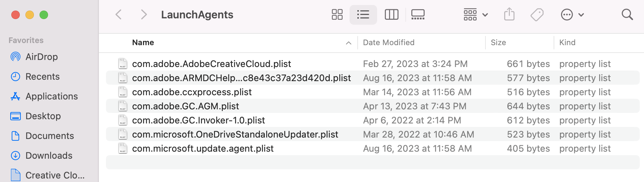The image size is (644, 182).
Task: Open AirDrop in the sidebar
Action: [41, 57]
